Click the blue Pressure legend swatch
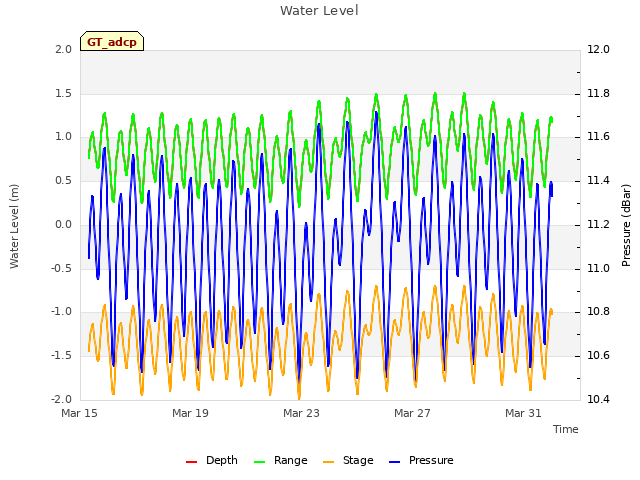This screenshot has height=480, width=640. pyautogui.click(x=394, y=462)
